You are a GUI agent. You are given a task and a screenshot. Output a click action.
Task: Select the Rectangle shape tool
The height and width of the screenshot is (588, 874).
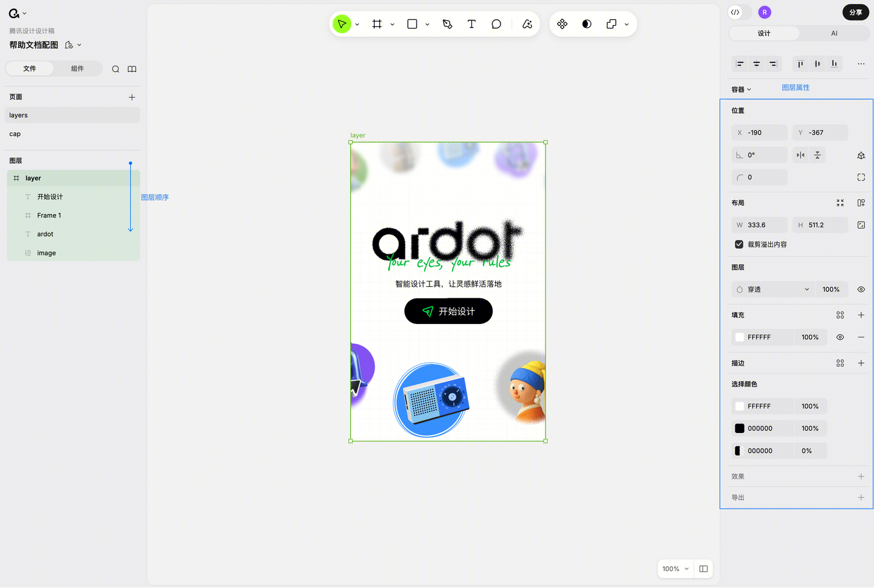[x=412, y=24]
